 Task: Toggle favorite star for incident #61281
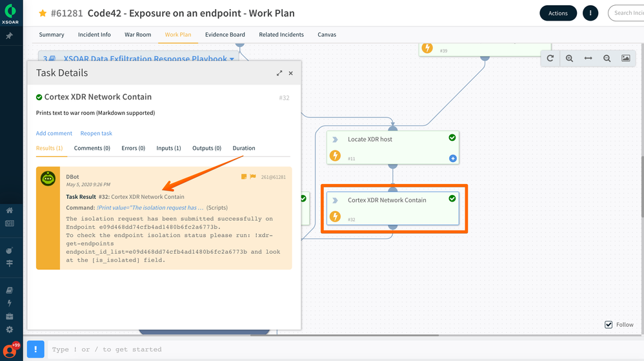(43, 13)
